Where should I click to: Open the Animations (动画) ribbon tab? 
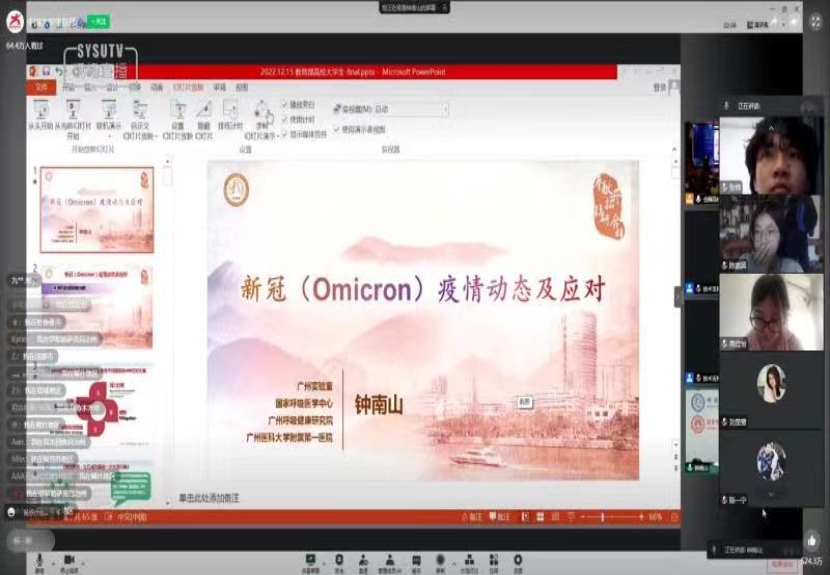[x=157, y=87]
